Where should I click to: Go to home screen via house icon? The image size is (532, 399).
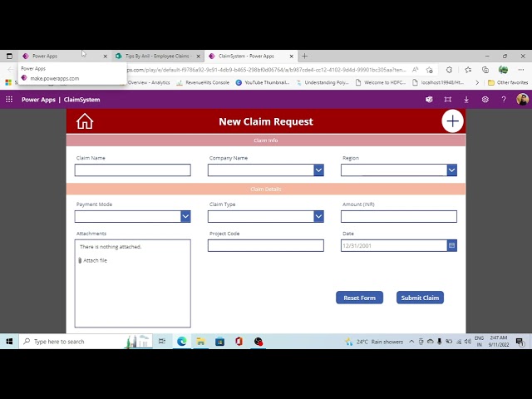[x=85, y=121]
